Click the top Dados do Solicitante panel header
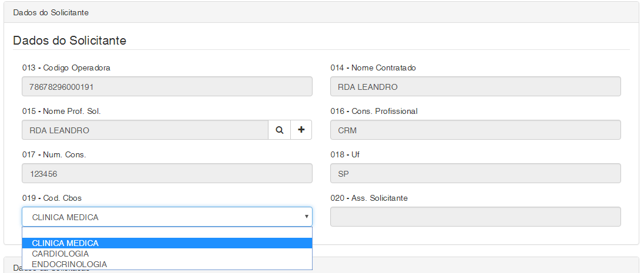Screen dimensions: 644x273 coord(51,12)
